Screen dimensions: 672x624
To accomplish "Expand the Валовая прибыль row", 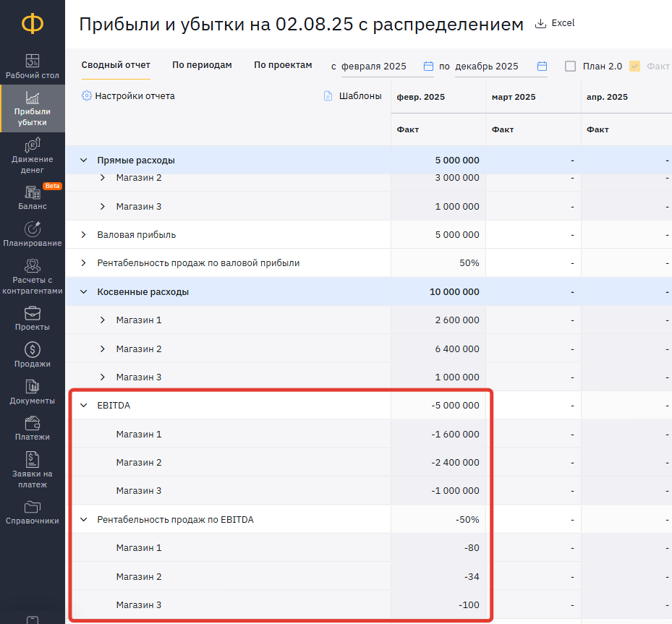I will (84, 235).
